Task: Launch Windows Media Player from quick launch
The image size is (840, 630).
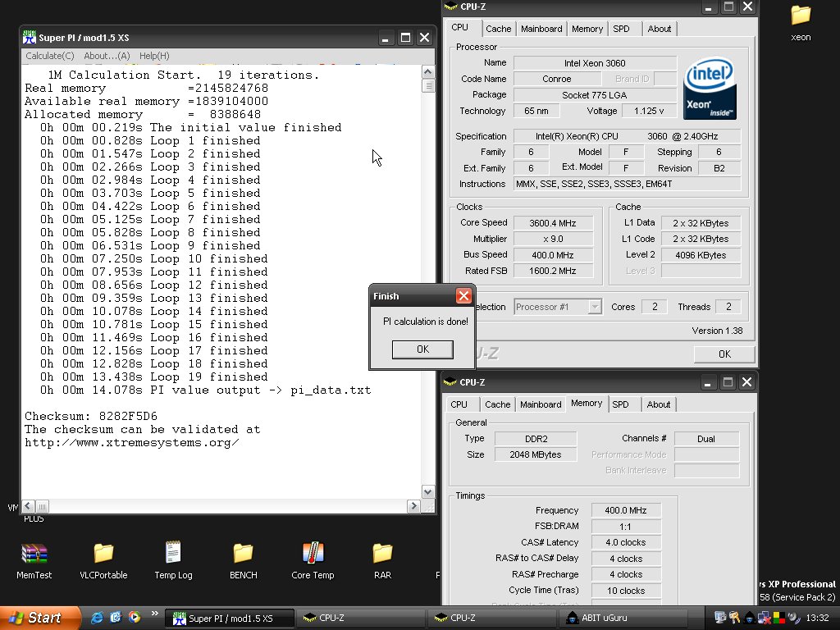Action: pos(135,617)
